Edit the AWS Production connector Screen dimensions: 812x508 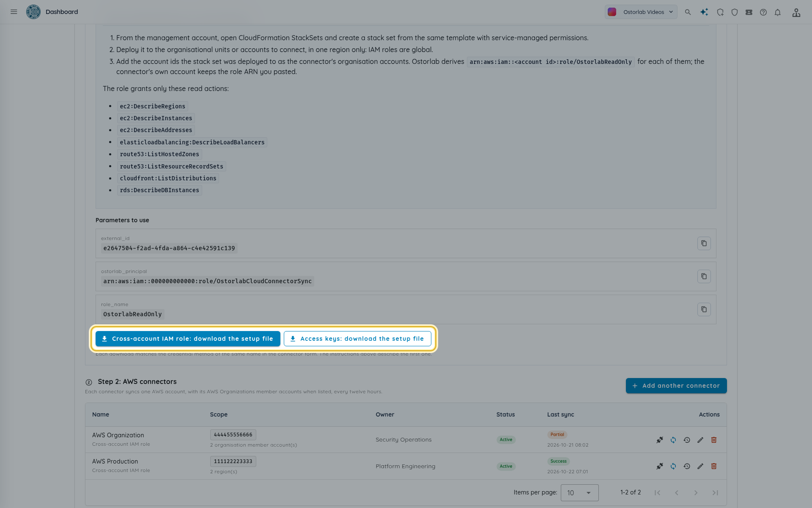tap(700, 466)
